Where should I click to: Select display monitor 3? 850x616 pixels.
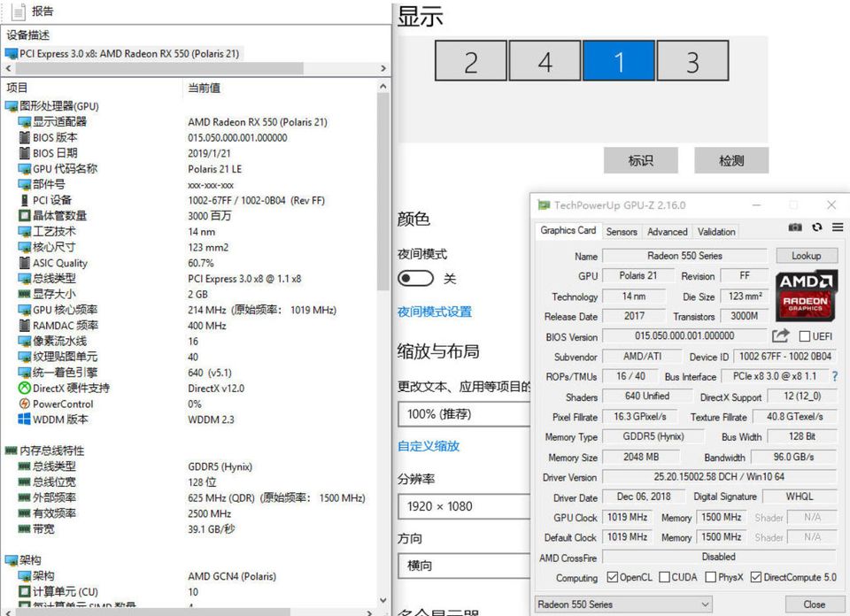point(692,61)
